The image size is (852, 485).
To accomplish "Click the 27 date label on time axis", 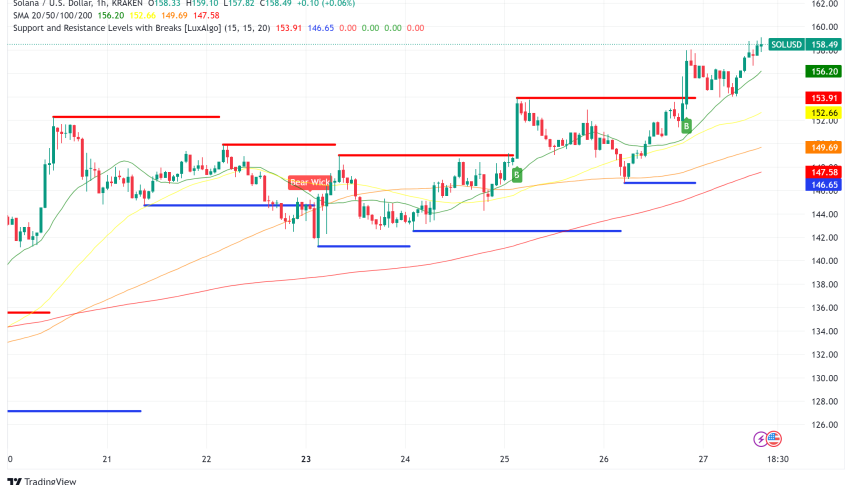I will tap(703, 459).
